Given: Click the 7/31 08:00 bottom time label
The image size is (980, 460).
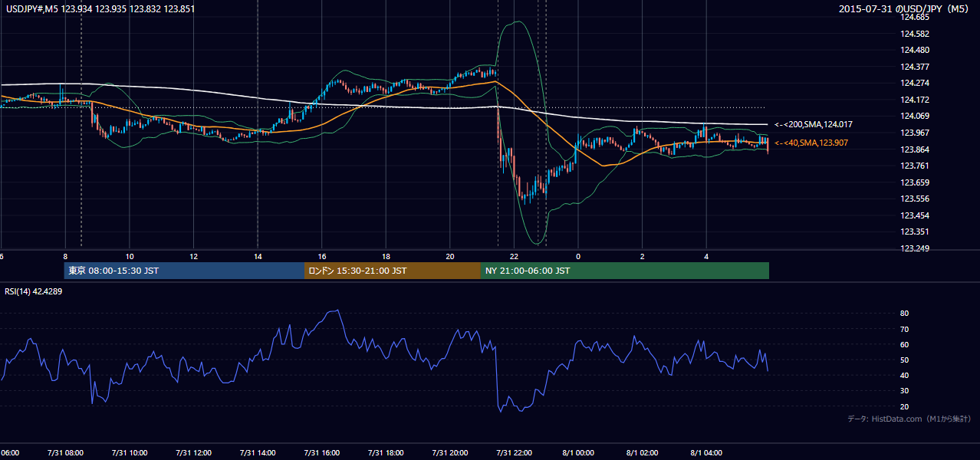Looking at the screenshot, I should (x=65, y=453).
